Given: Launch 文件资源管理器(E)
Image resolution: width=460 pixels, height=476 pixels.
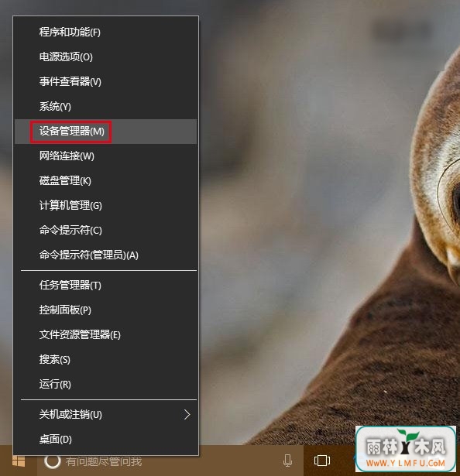Looking at the screenshot, I should pos(106,335).
